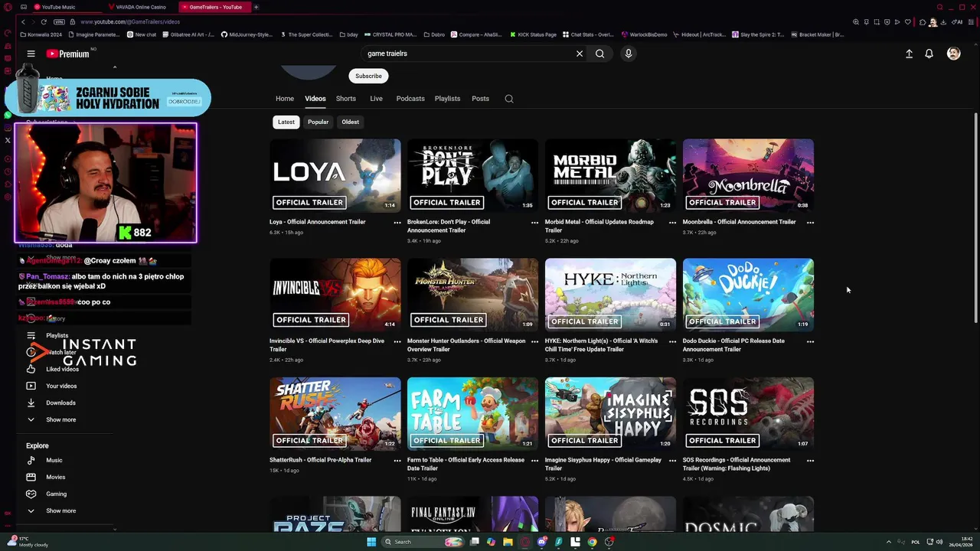Open more options for SOS Recordings video

pyautogui.click(x=810, y=461)
